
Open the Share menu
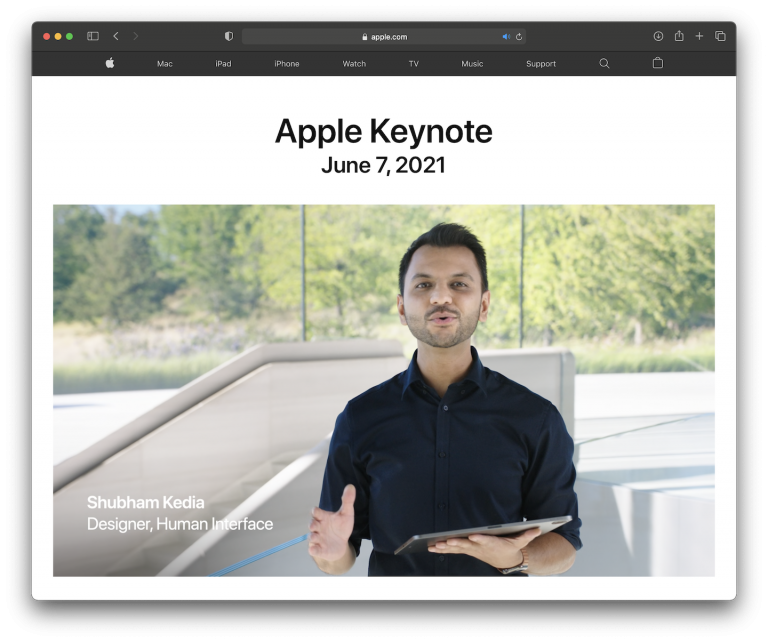point(679,36)
